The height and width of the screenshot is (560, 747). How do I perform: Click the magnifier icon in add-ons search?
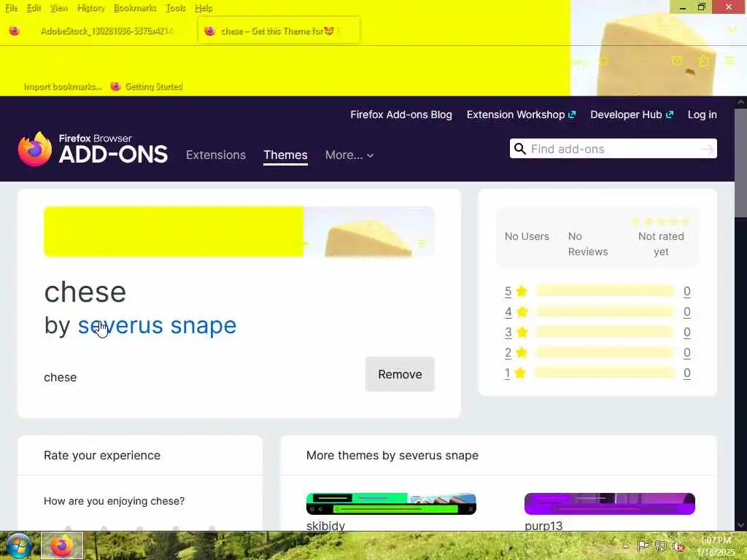coord(519,149)
